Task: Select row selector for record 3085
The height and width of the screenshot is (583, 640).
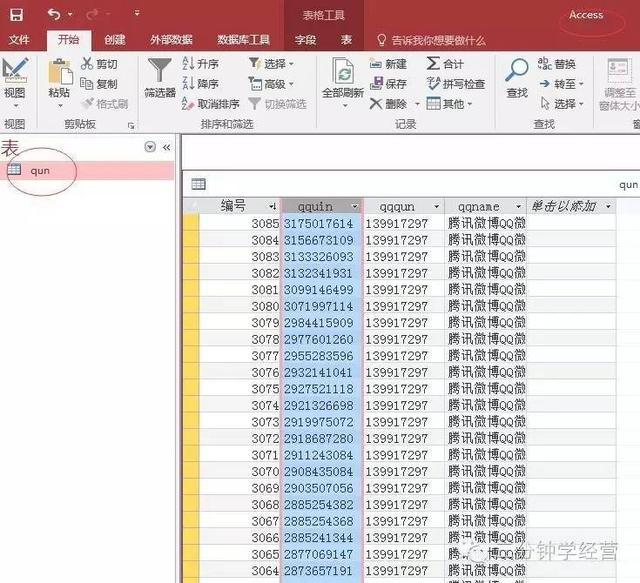Action: point(191,223)
